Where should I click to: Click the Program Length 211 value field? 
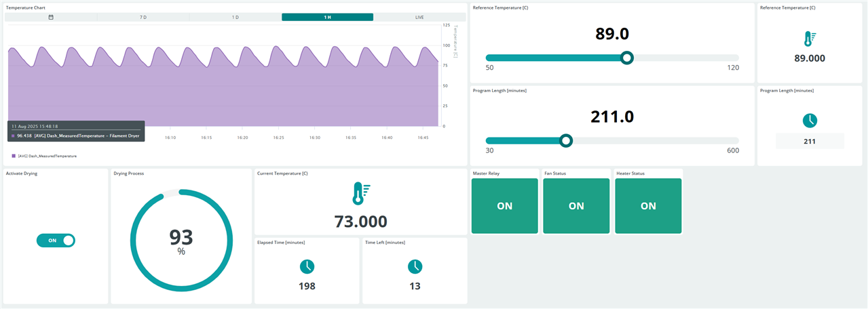(810, 142)
